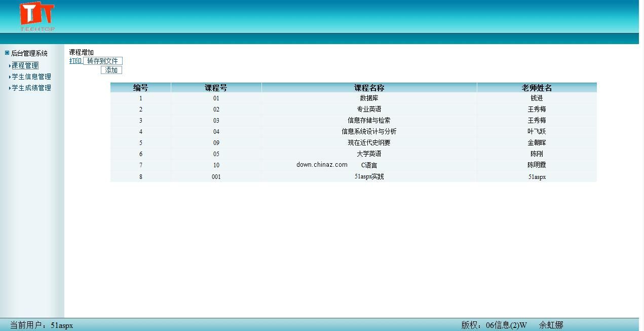The height and width of the screenshot is (331, 644).
Task: Open 学生信息管理 in the sidebar
Action: 31,77
